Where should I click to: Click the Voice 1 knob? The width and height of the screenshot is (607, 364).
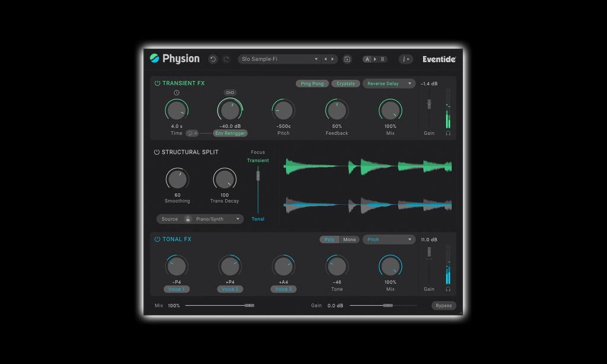pos(177,266)
